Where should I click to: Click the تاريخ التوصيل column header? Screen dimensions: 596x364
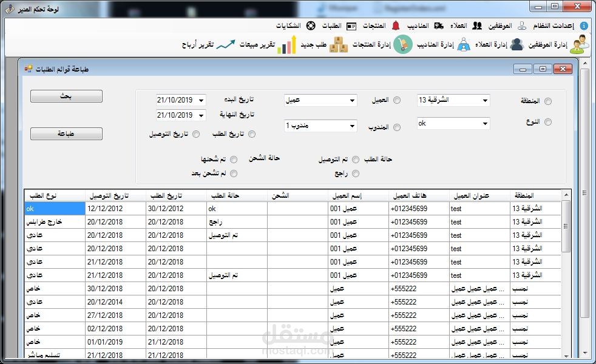(115, 195)
